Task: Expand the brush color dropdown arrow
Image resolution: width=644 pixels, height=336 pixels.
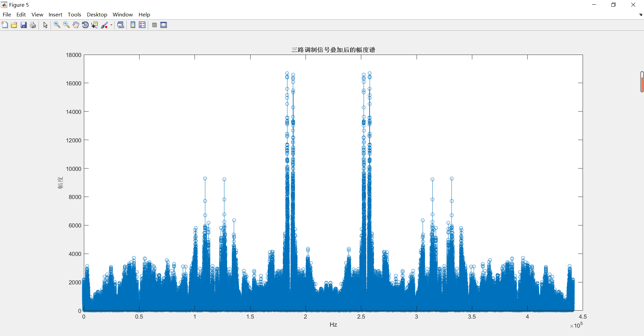Action: click(x=111, y=25)
